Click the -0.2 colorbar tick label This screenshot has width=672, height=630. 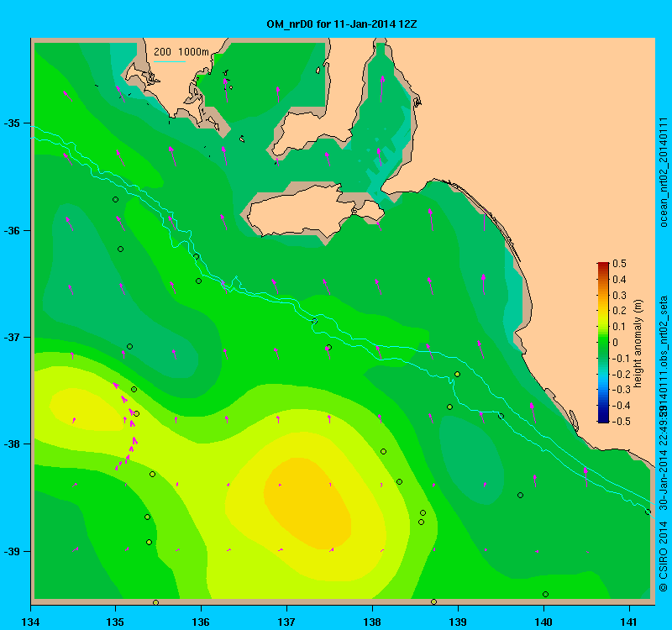pyautogui.click(x=620, y=374)
